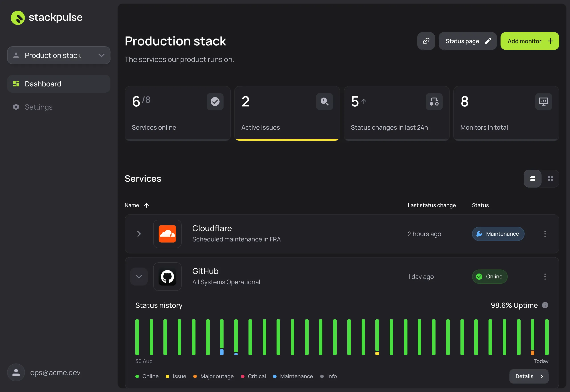
Task: Click the Maintenance legend item
Action: coord(293,376)
